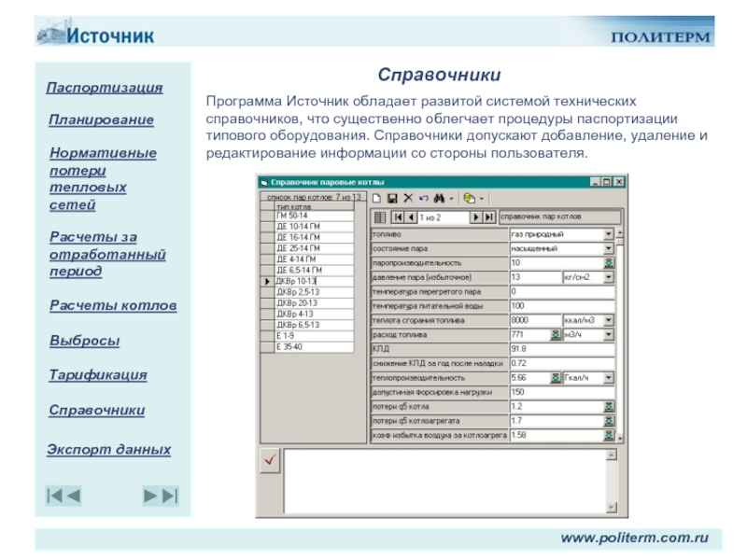
Task: Open the м3/ч fuel flow unit dropdown
Action: [x=609, y=335]
